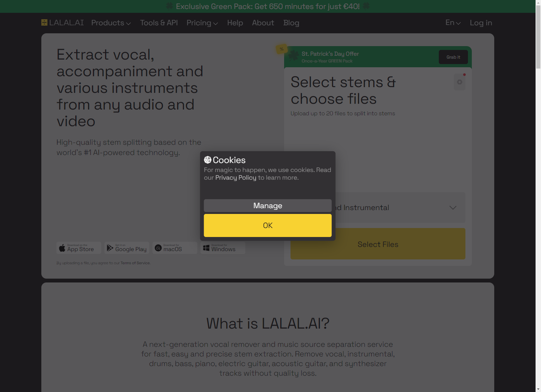Screen dimensions: 541x392
Task: Click the St. Patrick's Day Offer title
Action: coord(330,54)
